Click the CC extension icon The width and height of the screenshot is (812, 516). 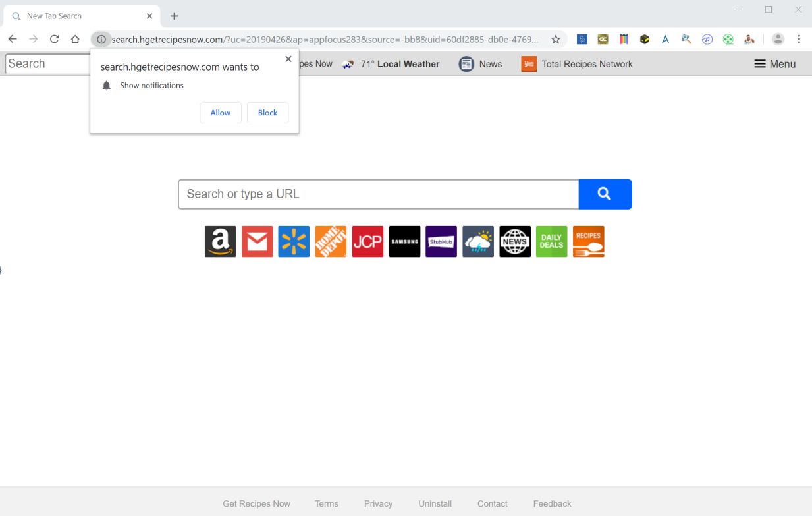point(603,39)
